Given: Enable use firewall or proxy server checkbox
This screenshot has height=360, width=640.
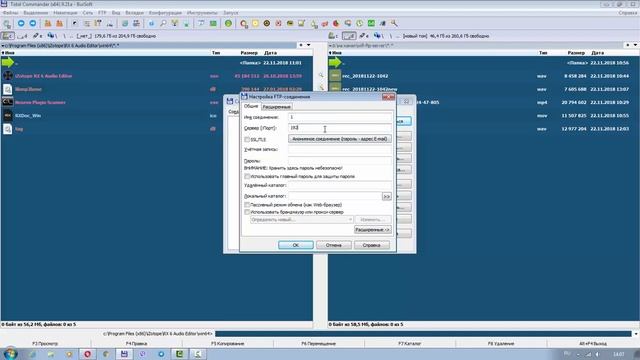Looking at the screenshot, I should 247,212.
